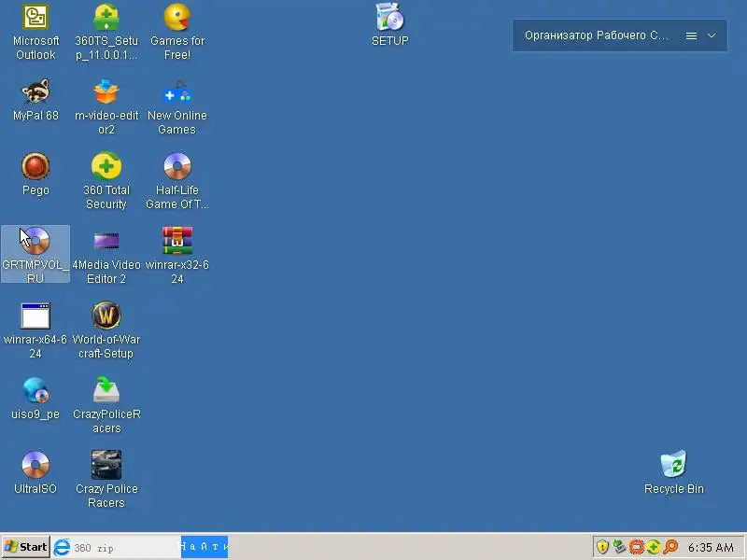747x560 pixels.
Task: Click the red-orange circular tray icon
Action: click(637, 547)
